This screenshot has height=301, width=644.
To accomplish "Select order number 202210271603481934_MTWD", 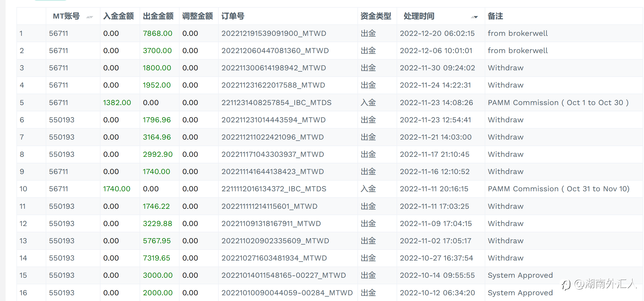I will (274, 258).
